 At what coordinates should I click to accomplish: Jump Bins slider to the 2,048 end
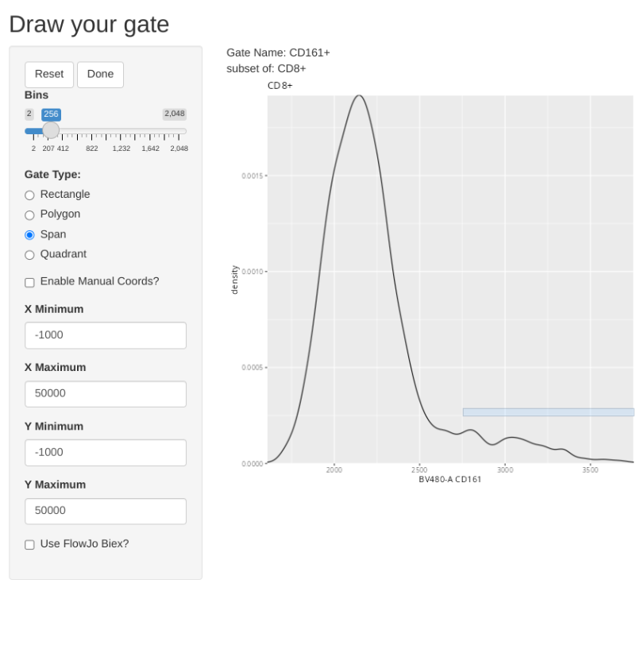[x=179, y=131]
